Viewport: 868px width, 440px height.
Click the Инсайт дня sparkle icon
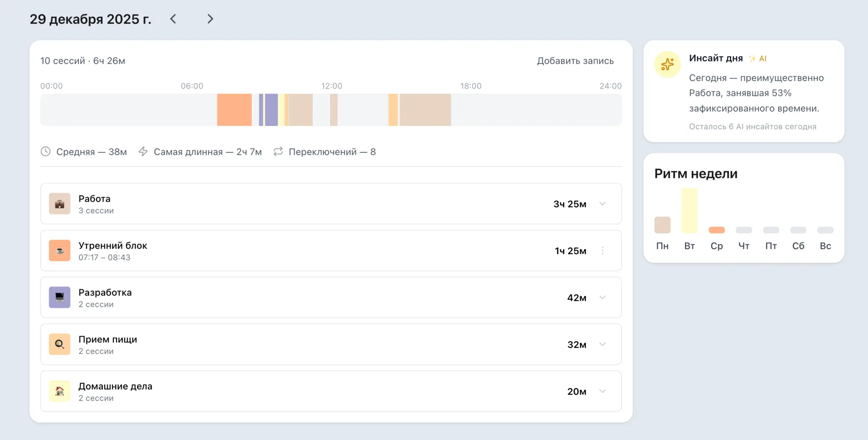[x=667, y=64]
